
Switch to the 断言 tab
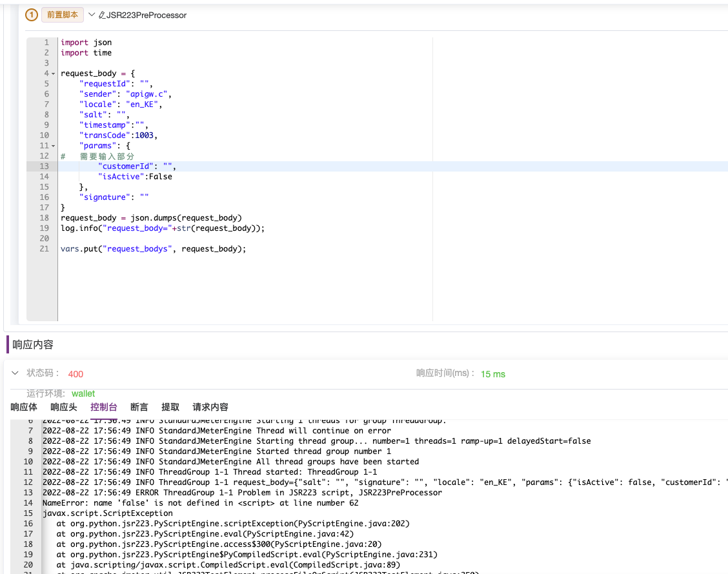coord(139,407)
